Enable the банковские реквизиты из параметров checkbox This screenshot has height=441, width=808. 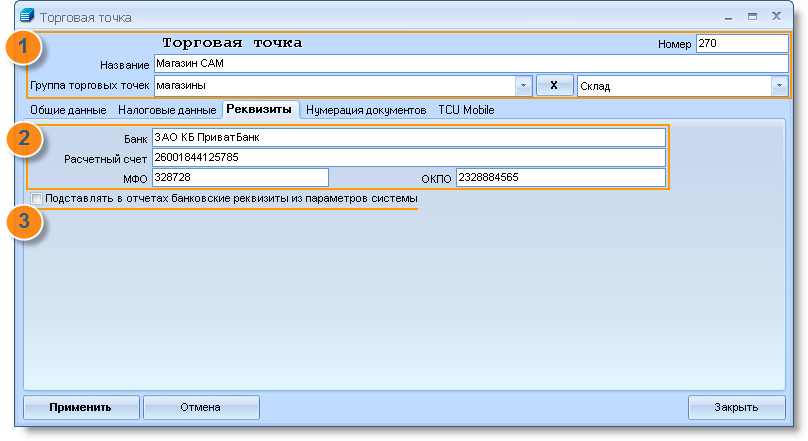[37, 199]
